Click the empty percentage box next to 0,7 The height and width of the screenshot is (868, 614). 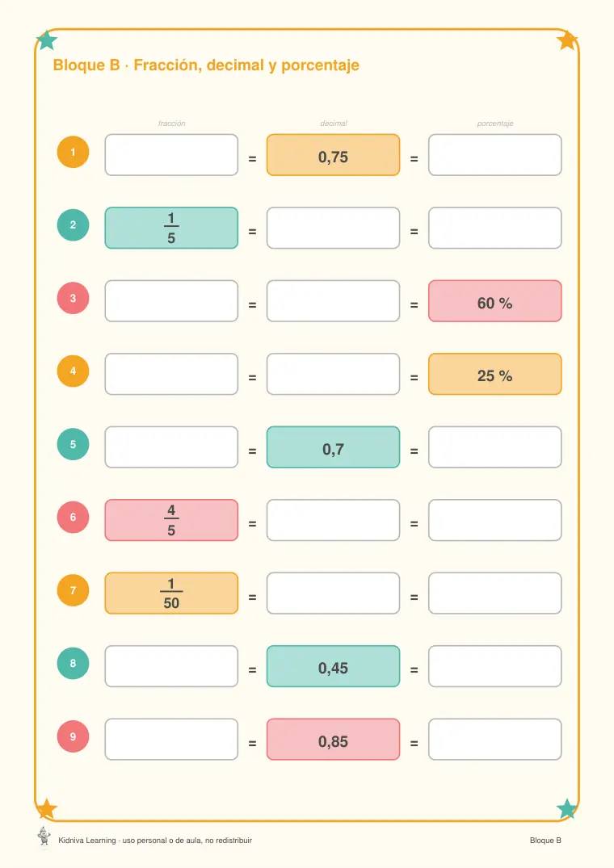[x=495, y=447]
